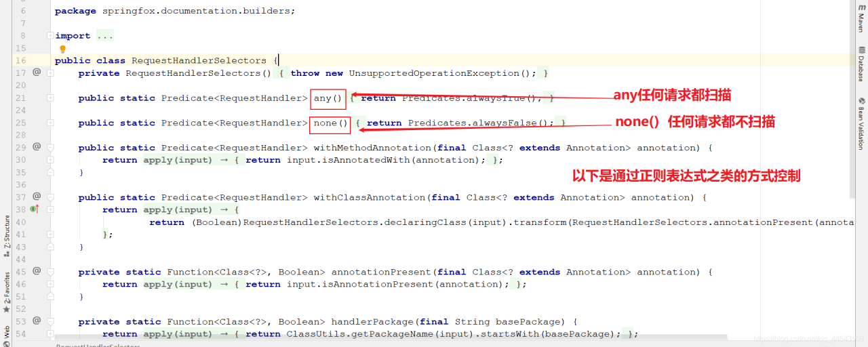Click the @ gutter icon on line 37
868x347 pixels.
(x=37, y=197)
